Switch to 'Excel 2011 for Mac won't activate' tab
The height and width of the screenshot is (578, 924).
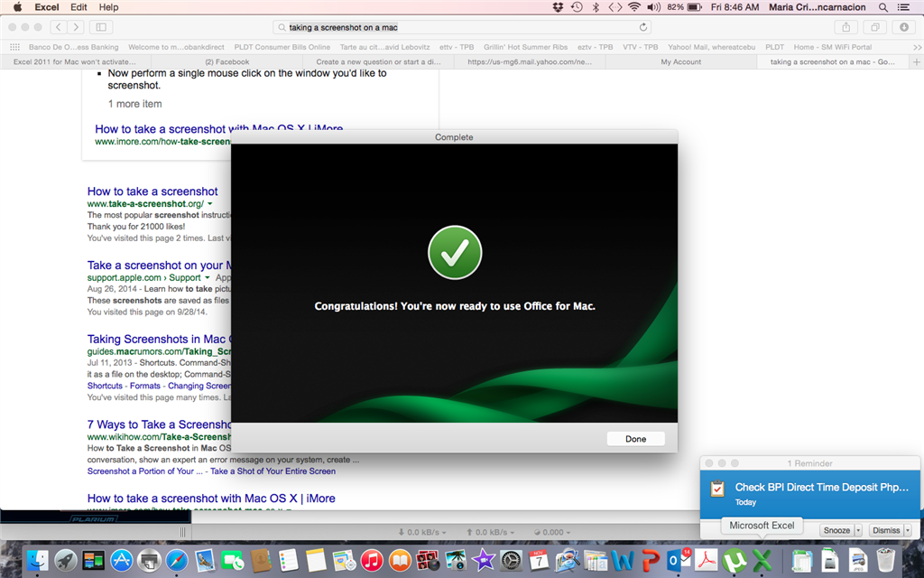(x=75, y=62)
